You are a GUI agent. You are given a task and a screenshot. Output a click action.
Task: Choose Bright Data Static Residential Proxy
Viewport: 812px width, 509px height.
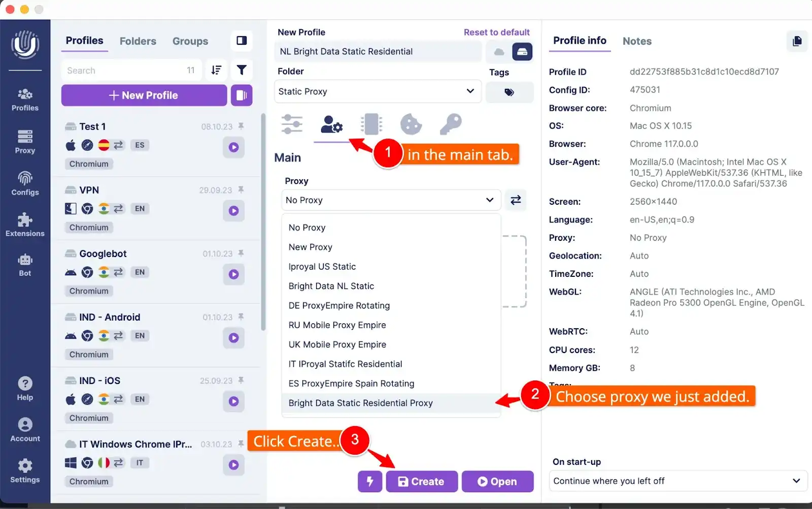click(x=391, y=403)
